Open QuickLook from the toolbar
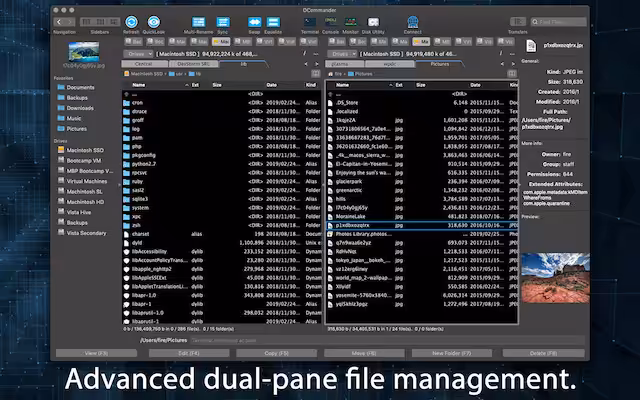 click(x=154, y=21)
